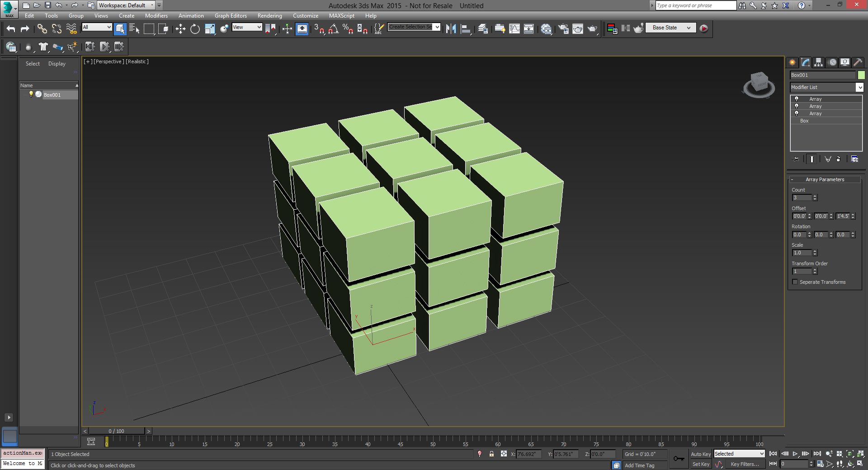Image resolution: width=868 pixels, height=470 pixels.
Task: Open the Material Editor icon
Action: coord(546,29)
